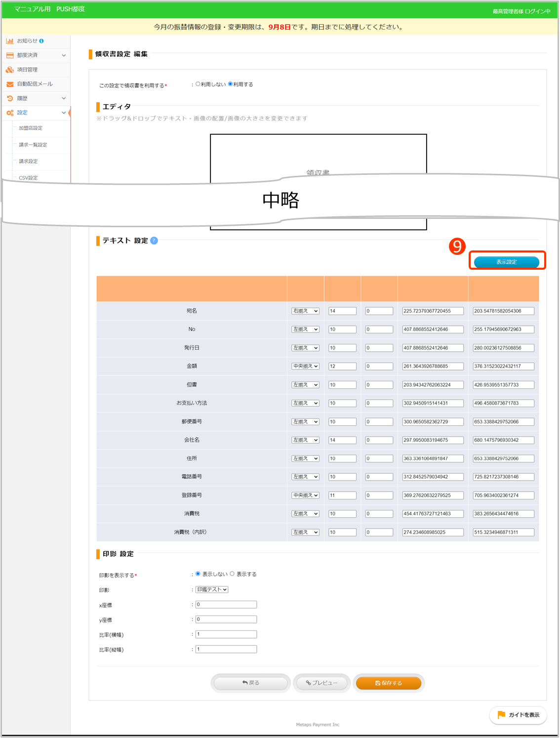Image resolution: width=560 pixels, height=738 pixels.
Task: Click the お知らせ chart icon in sidebar
Action: point(10,41)
